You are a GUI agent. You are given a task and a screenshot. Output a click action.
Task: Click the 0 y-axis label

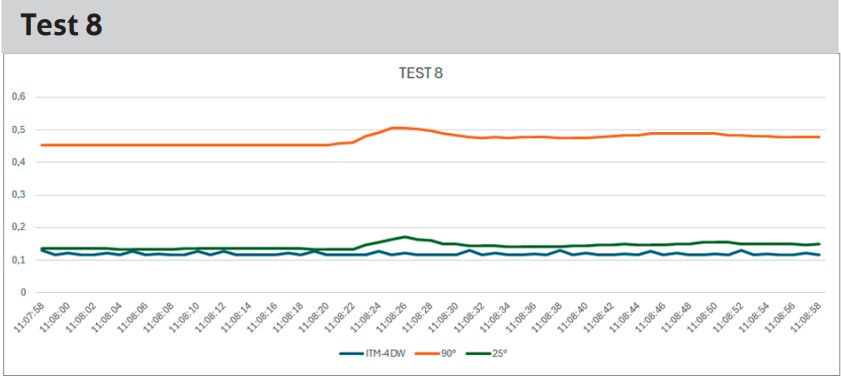point(24,292)
